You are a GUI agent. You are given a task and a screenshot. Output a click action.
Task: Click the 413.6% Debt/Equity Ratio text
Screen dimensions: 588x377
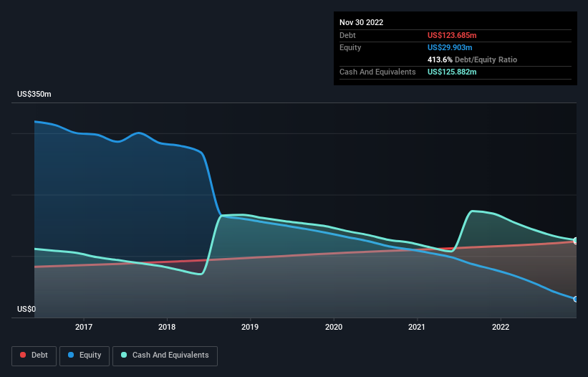point(472,59)
